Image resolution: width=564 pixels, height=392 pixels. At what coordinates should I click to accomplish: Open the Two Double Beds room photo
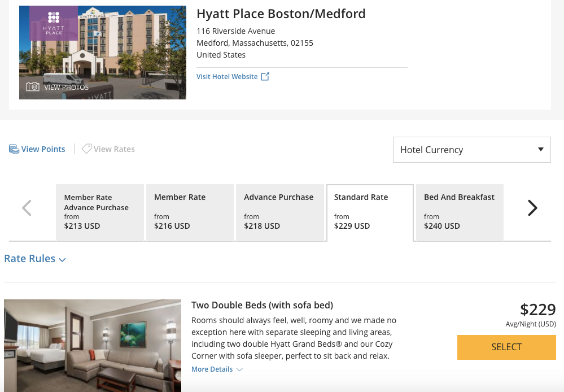tap(93, 345)
